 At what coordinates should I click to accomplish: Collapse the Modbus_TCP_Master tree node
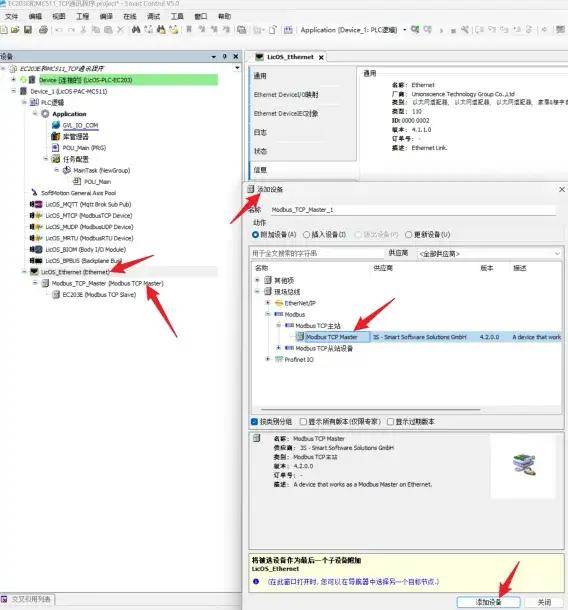pos(35,283)
